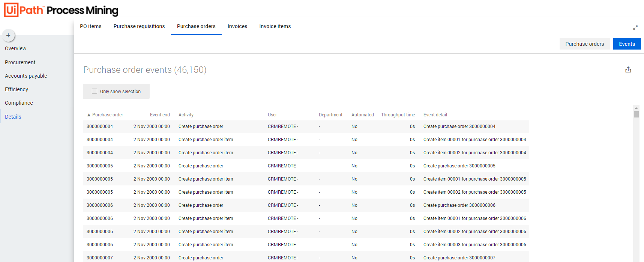Go to the Invoices tab
This screenshot has width=644, height=262.
[x=237, y=26]
